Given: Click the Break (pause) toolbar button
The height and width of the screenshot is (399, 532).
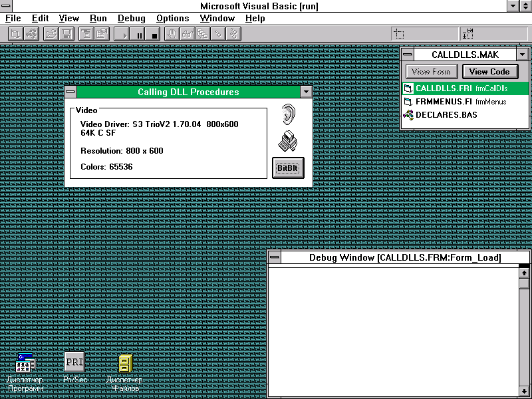Looking at the screenshot, I should pyautogui.click(x=137, y=34).
